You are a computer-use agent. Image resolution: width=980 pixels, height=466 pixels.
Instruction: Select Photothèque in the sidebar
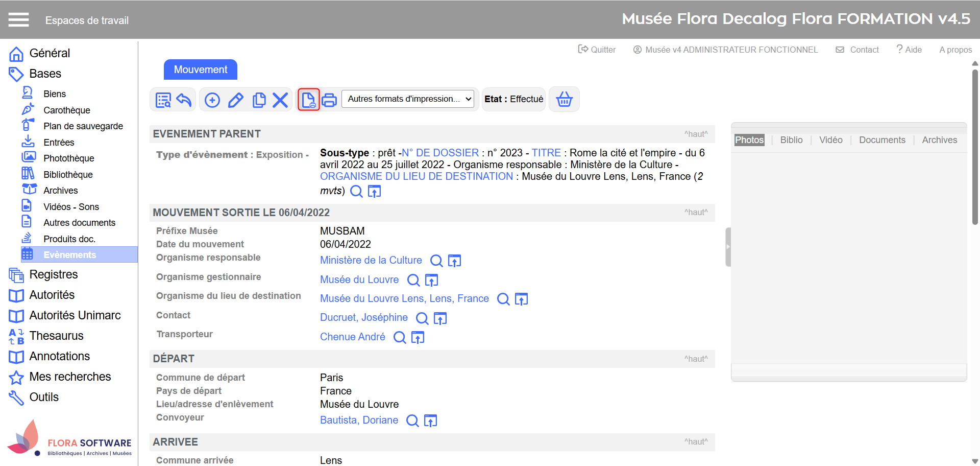[x=68, y=158]
